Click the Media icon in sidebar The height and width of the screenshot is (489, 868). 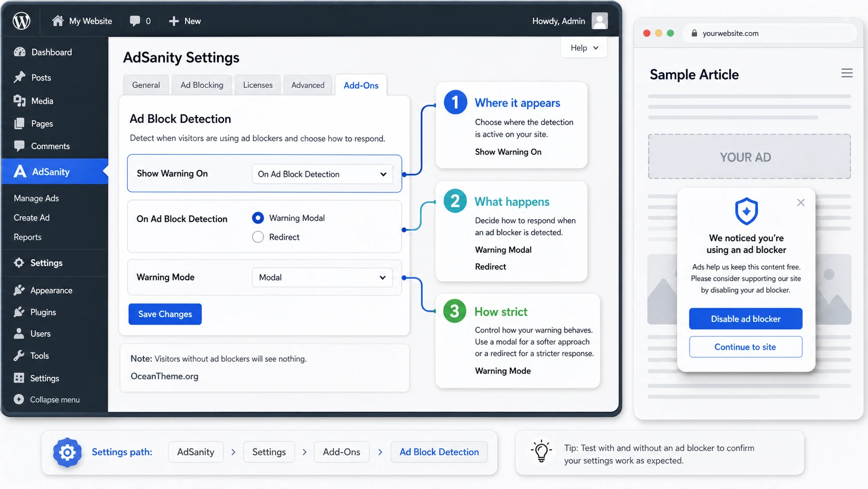click(x=20, y=101)
